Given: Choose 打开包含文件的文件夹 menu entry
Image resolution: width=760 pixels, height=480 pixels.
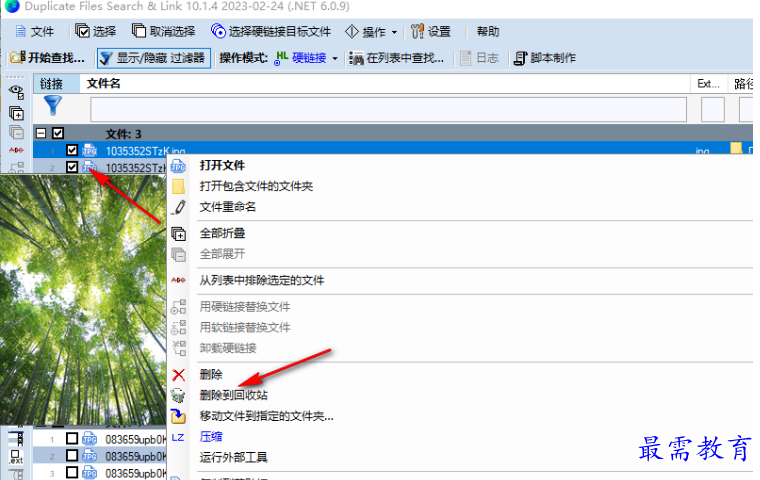Looking at the screenshot, I should (256, 186).
